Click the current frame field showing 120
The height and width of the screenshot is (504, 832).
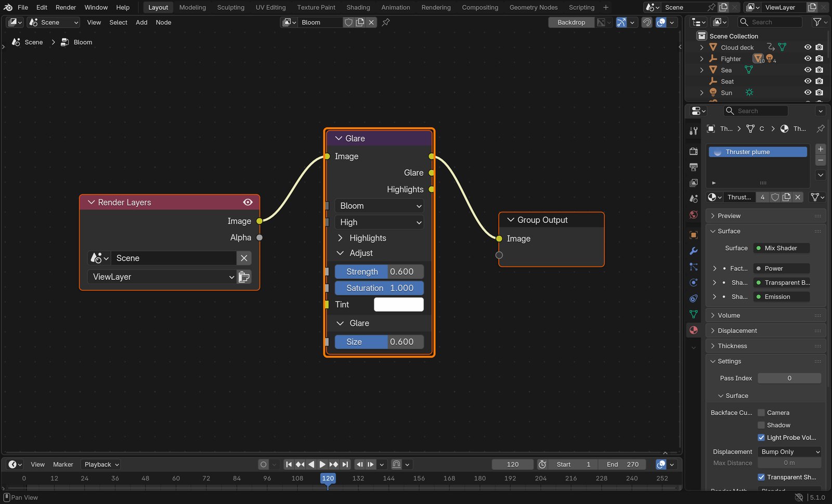tap(513, 465)
